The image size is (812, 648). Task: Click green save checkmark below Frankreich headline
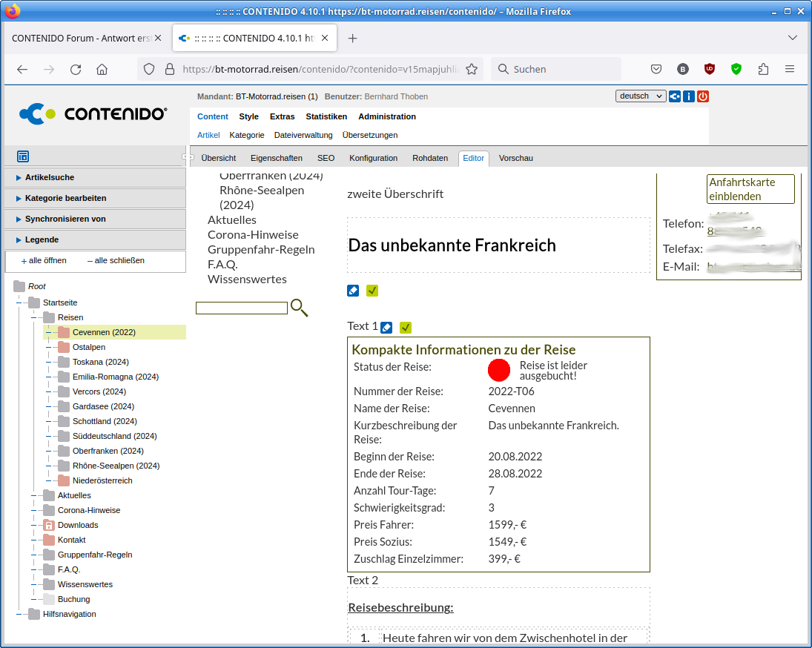[372, 291]
